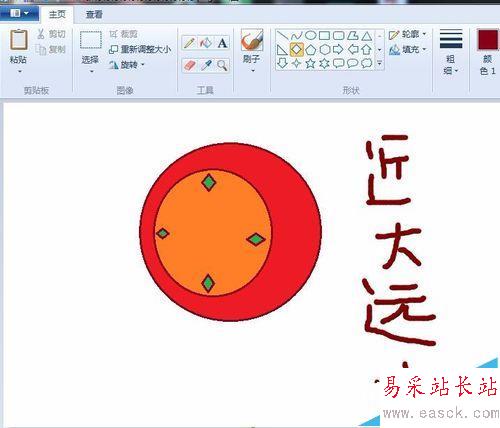The width and height of the screenshot is (500, 428).
Task: Click the Cut button
Action: pyautogui.click(x=51, y=34)
